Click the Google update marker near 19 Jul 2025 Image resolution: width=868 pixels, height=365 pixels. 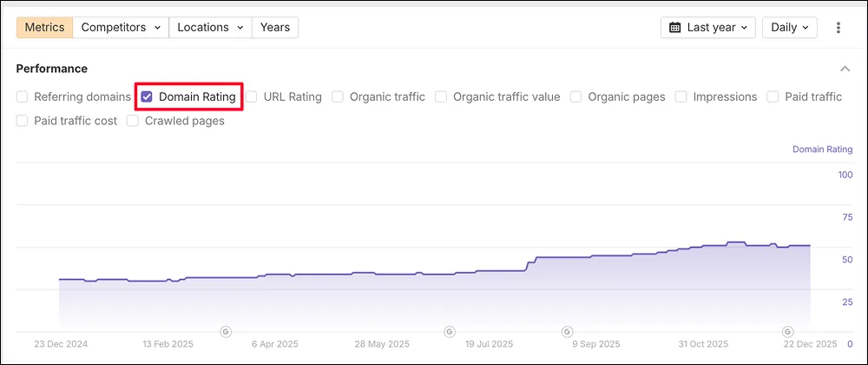[450, 331]
